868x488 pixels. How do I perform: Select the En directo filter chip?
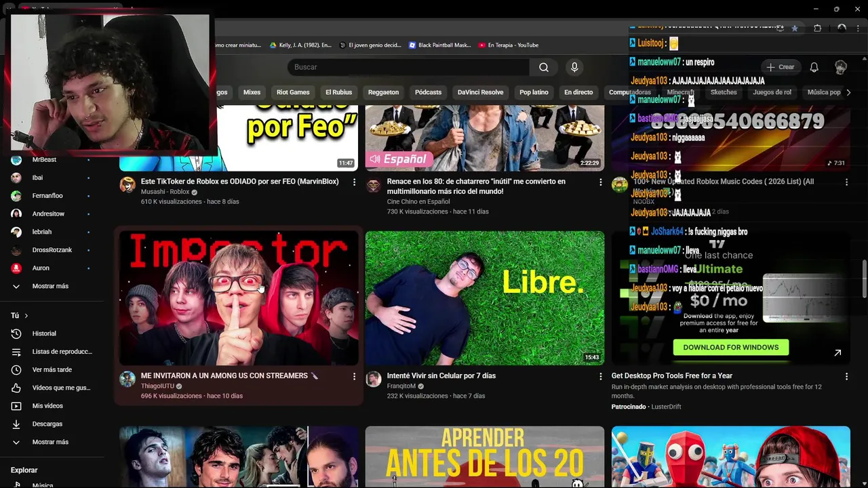pyautogui.click(x=578, y=92)
